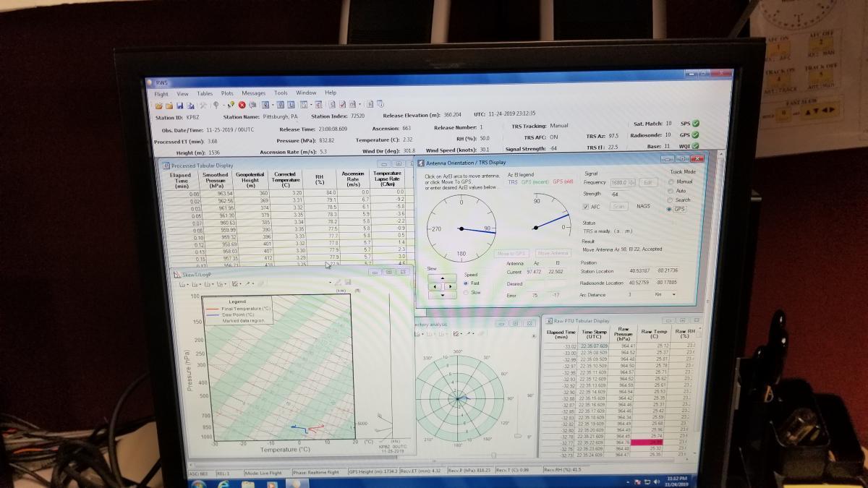Open the Messages menu
The width and height of the screenshot is (868, 488).
253,93
